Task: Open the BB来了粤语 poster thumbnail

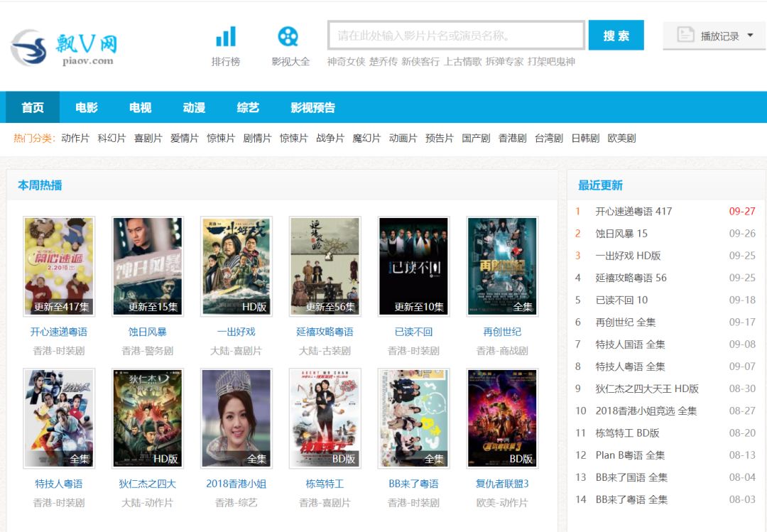Action: tap(413, 418)
